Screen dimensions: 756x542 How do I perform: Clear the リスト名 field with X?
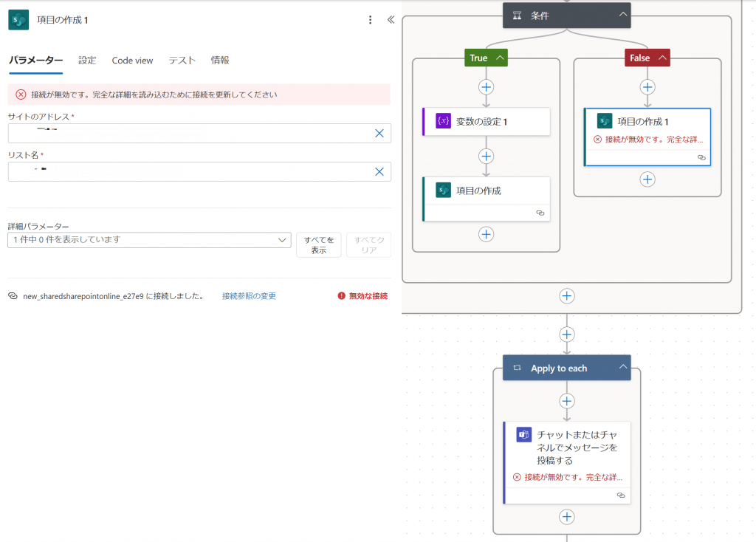379,171
